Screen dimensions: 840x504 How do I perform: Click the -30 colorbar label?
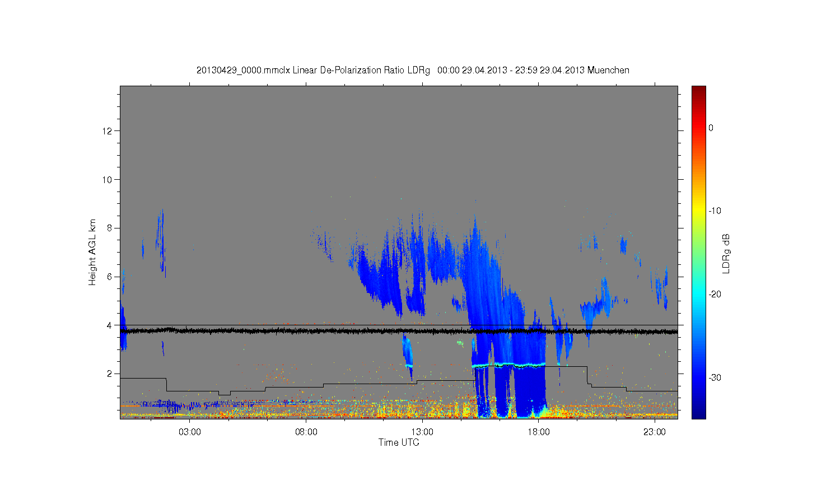click(x=715, y=378)
